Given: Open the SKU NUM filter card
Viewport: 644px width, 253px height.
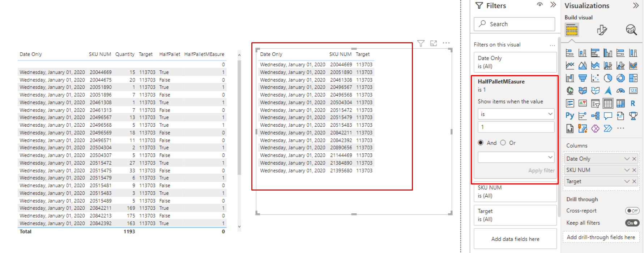Looking at the screenshot, I should tap(515, 192).
